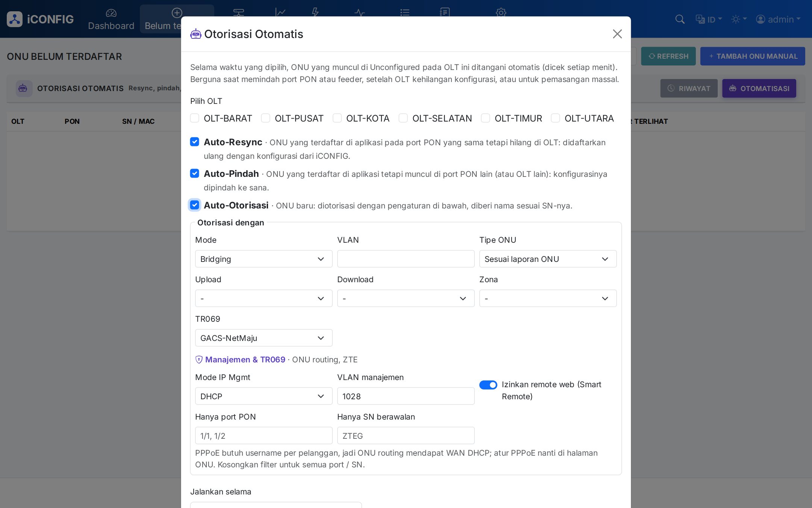Click the Hanya port PON field
The image size is (812, 508).
click(x=264, y=436)
